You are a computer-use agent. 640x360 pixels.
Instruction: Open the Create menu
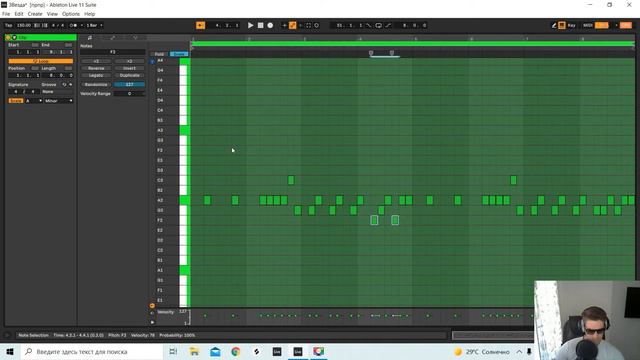35,14
